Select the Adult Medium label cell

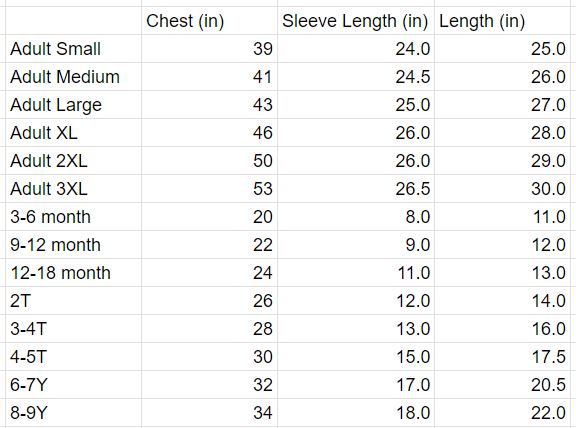coord(73,77)
